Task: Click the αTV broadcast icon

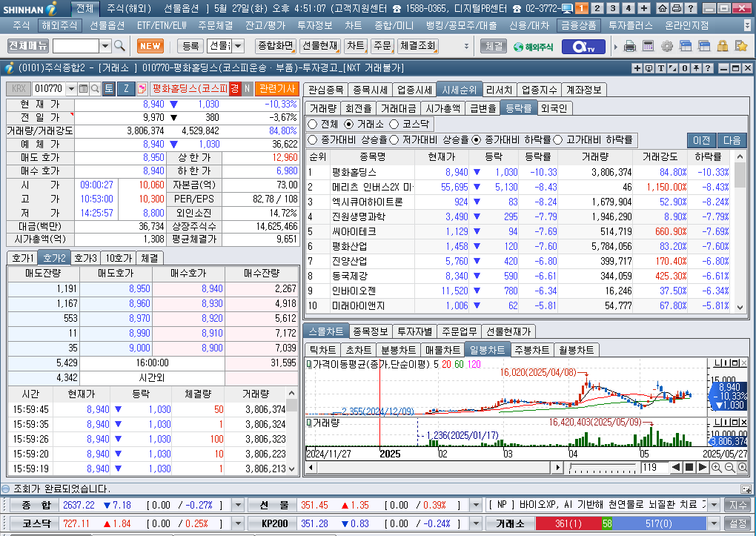Action: click(583, 46)
